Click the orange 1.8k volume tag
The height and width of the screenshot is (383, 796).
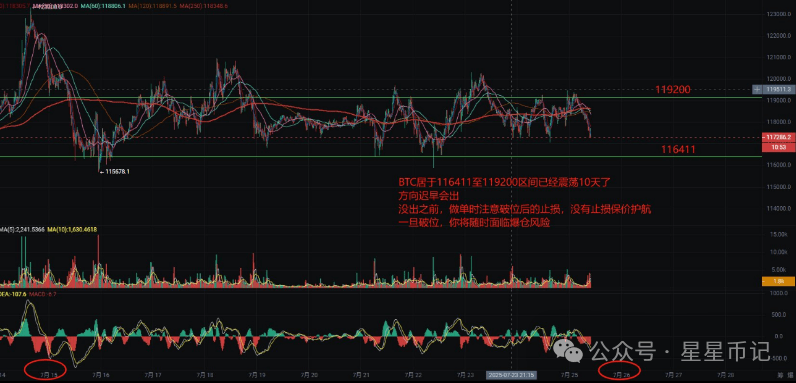point(779,281)
